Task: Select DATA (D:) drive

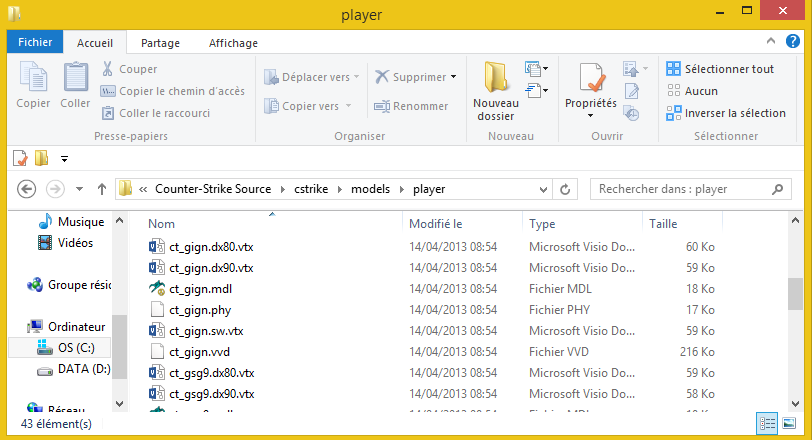Action: [x=74, y=369]
